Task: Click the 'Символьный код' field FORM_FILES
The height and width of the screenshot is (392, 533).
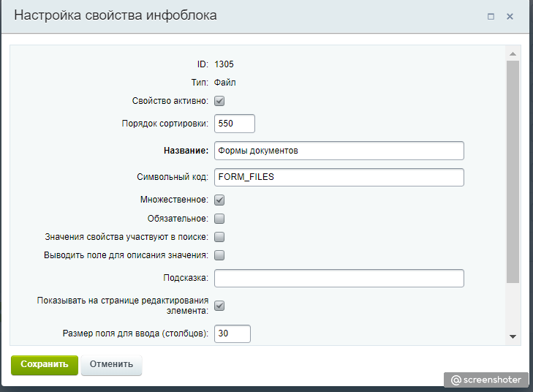Action: [339, 177]
